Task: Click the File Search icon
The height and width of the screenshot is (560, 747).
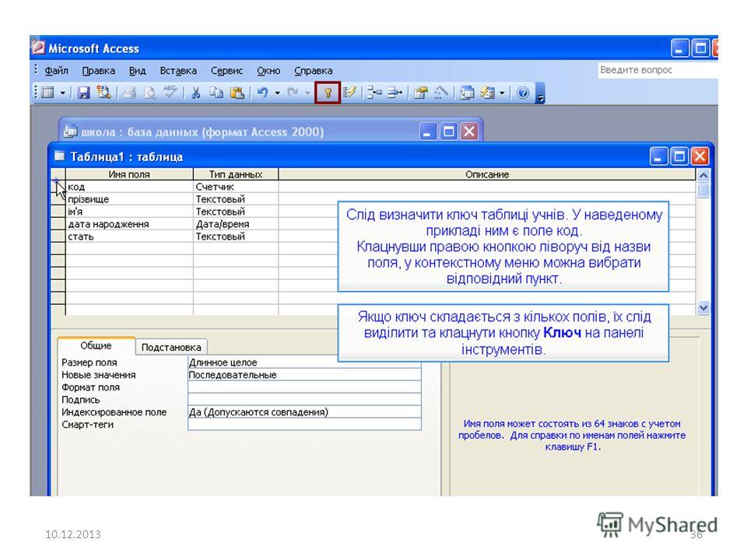Action: [103, 93]
